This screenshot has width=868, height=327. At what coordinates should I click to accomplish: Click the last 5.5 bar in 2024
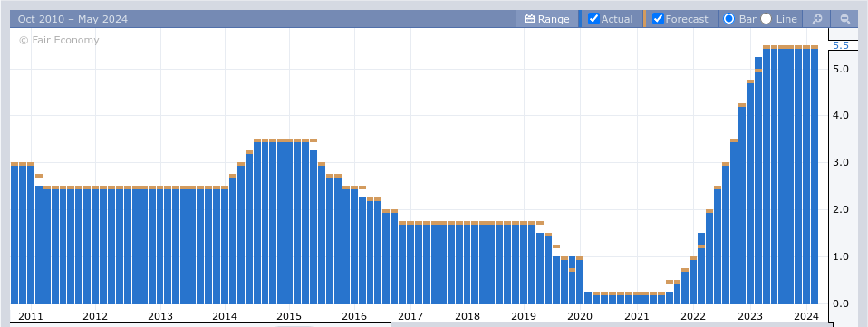click(x=815, y=177)
